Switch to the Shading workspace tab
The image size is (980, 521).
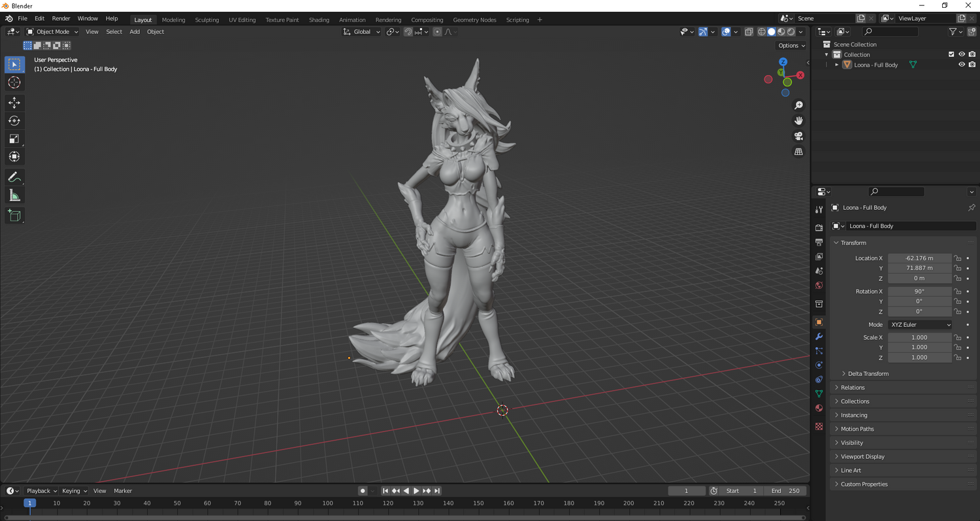(319, 20)
